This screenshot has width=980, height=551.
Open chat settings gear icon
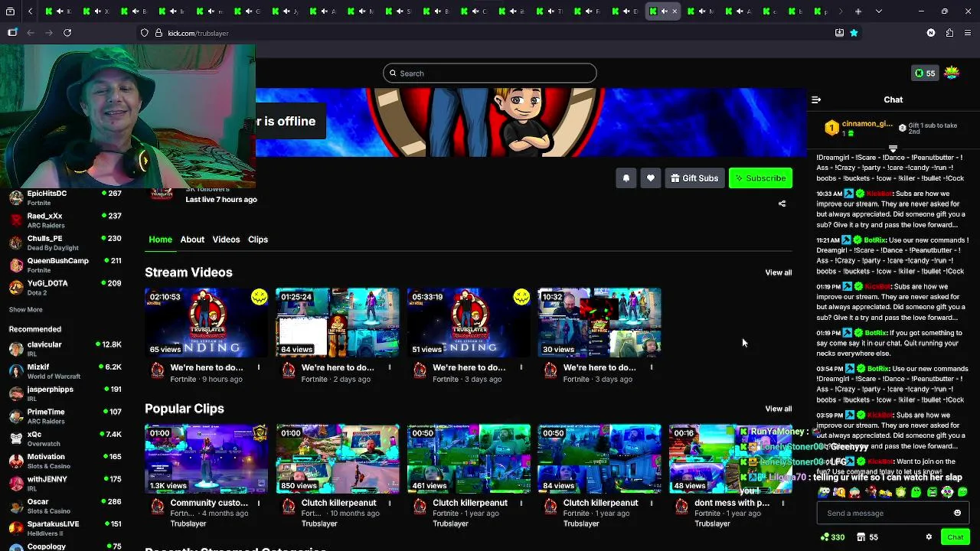tap(929, 537)
